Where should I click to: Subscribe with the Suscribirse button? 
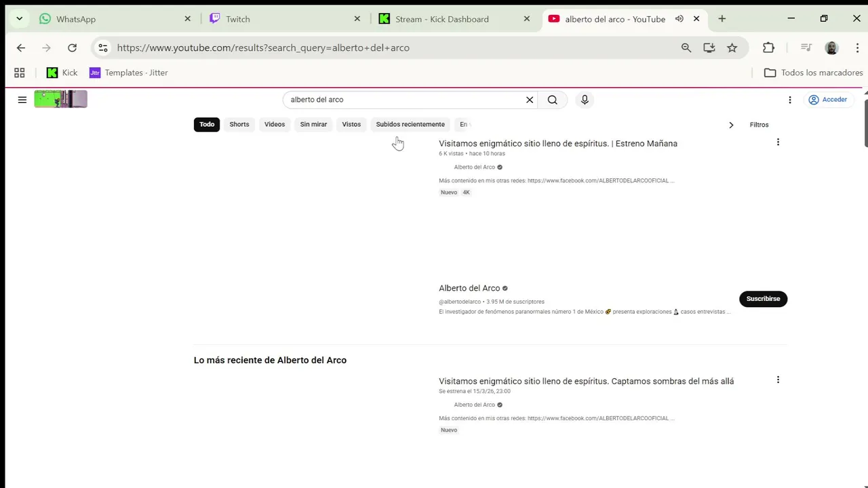[x=763, y=299]
